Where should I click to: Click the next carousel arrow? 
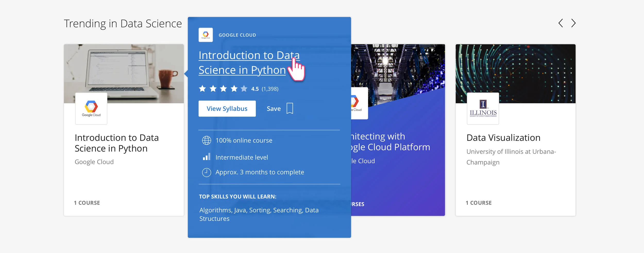pyautogui.click(x=573, y=23)
